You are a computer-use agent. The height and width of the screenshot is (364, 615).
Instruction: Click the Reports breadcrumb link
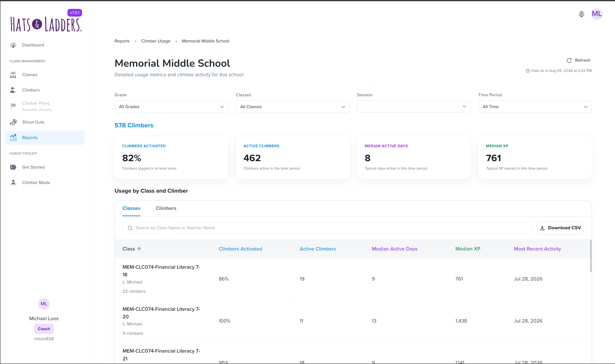point(122,41)
